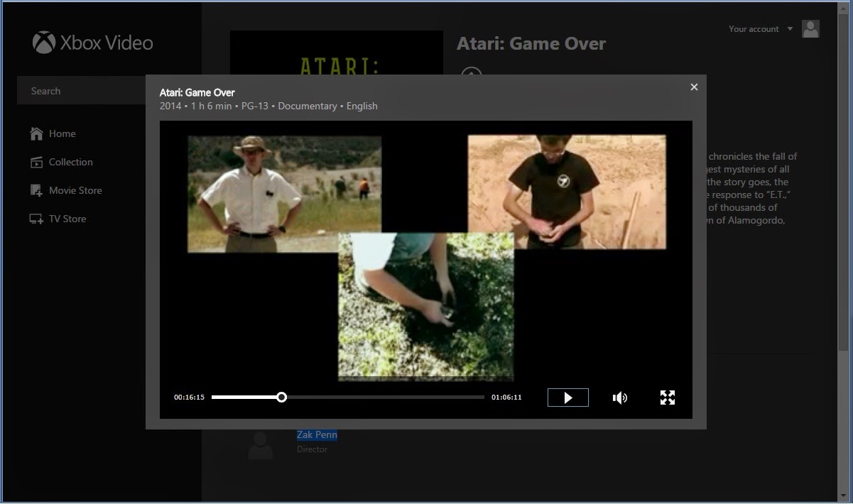The image size is (853, 504).
Task: Go to TV Store
Action: (58, 219)
